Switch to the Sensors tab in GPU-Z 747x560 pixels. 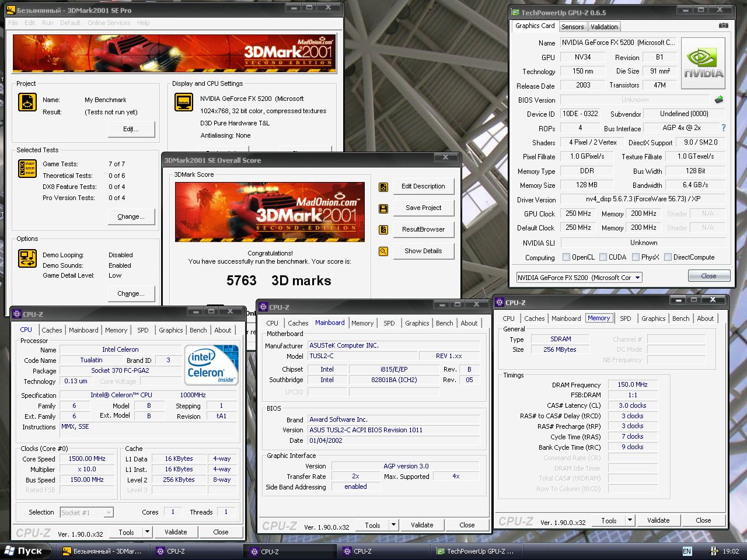point(573,27)
